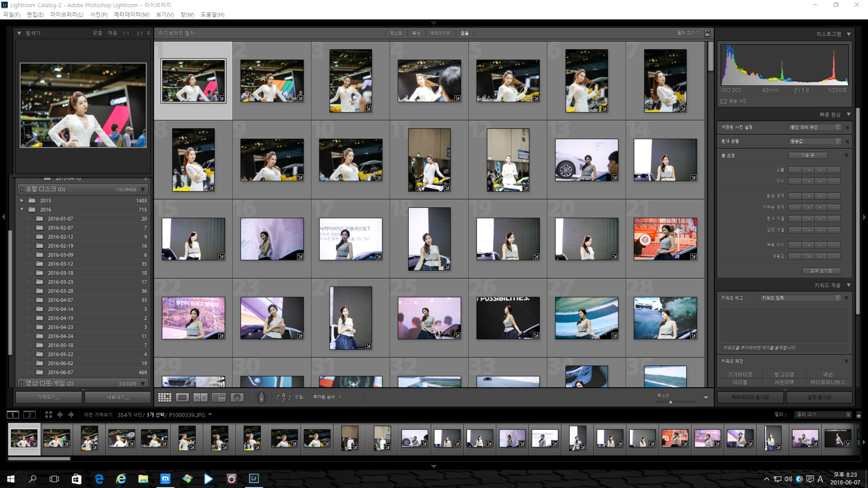Click the 가져오기 import button
The width and height of the screenshot is (868, 488).
click(x=49, y=397)
